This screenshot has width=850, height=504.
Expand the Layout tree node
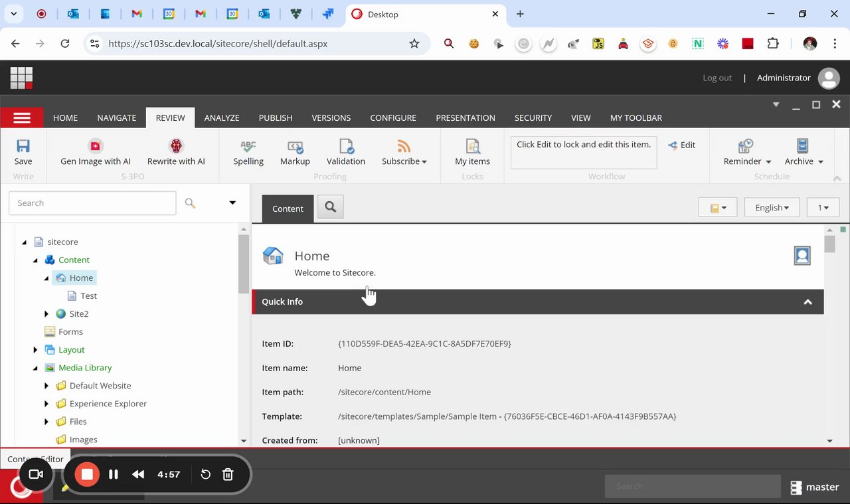click(x=35, y=349)
